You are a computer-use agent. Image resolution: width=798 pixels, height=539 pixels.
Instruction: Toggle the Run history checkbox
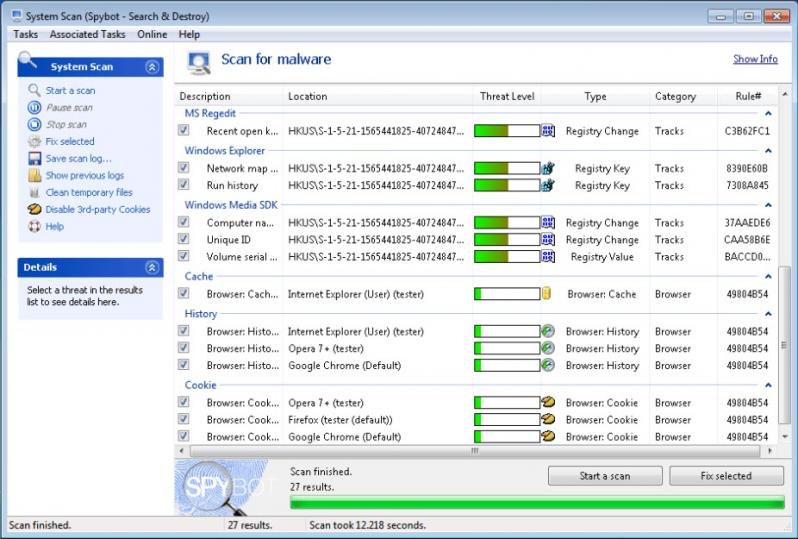(184, 184)
